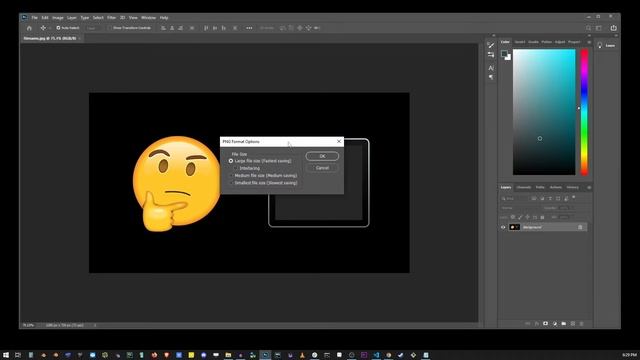Click the Photoshop logo icon in title bar

24,18
